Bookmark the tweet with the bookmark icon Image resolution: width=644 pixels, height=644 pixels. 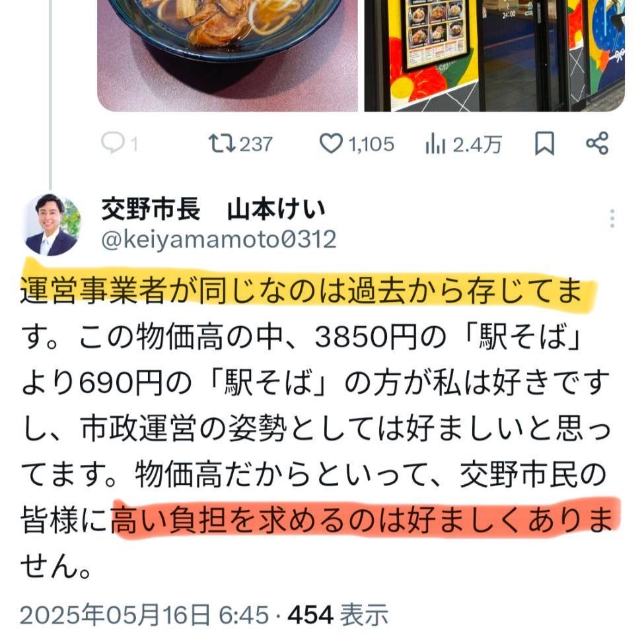545,144
